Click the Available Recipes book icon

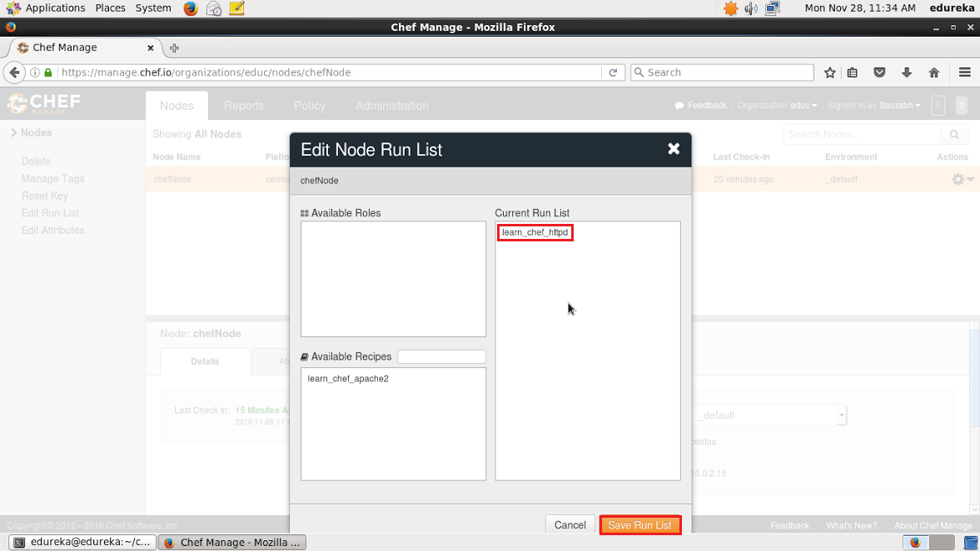click(305, 357)
